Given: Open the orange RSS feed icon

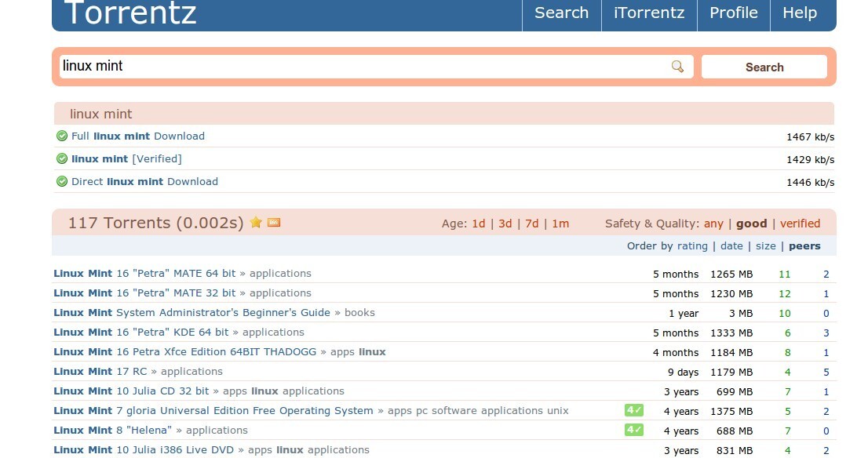Looking at the screenshot, I should (x=274, y=223).
